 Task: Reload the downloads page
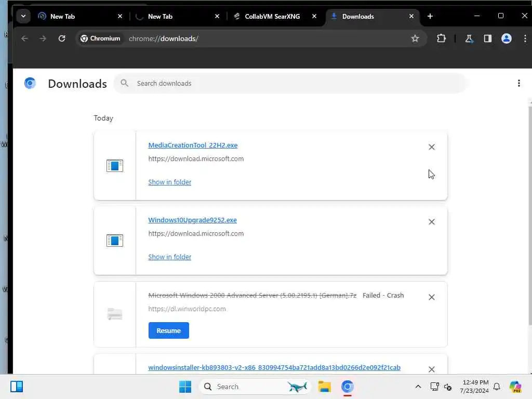coord(62,38)
